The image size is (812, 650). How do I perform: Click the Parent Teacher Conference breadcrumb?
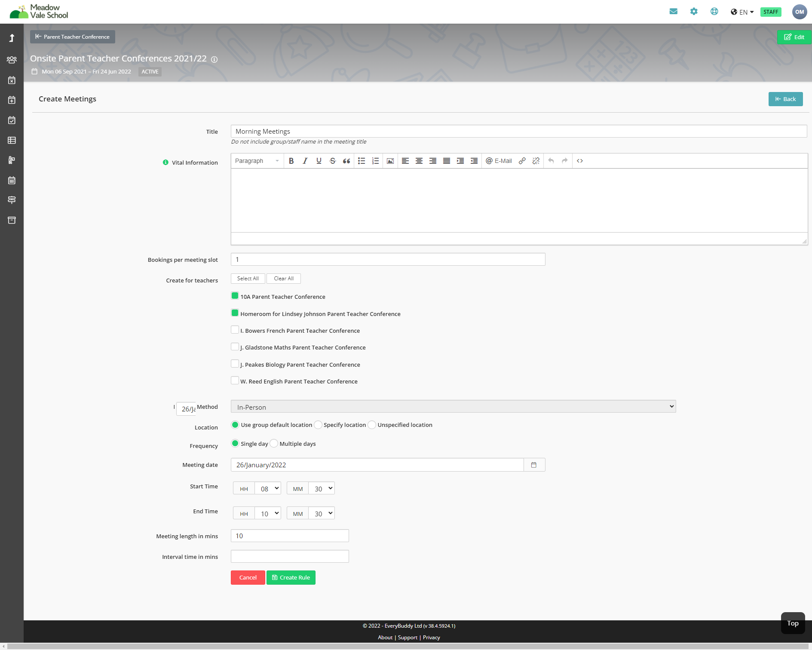coord(73,37)
